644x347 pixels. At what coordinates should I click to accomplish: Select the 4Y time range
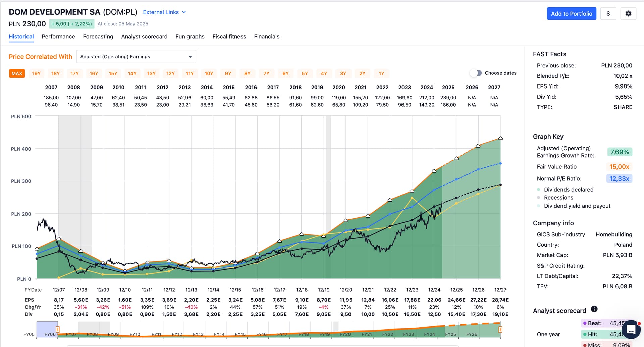pyautogui.click(x=324, y=73)
